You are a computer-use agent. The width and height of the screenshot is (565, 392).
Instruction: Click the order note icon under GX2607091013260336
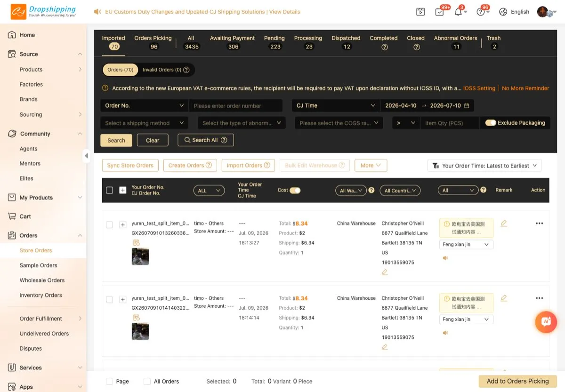137,242
